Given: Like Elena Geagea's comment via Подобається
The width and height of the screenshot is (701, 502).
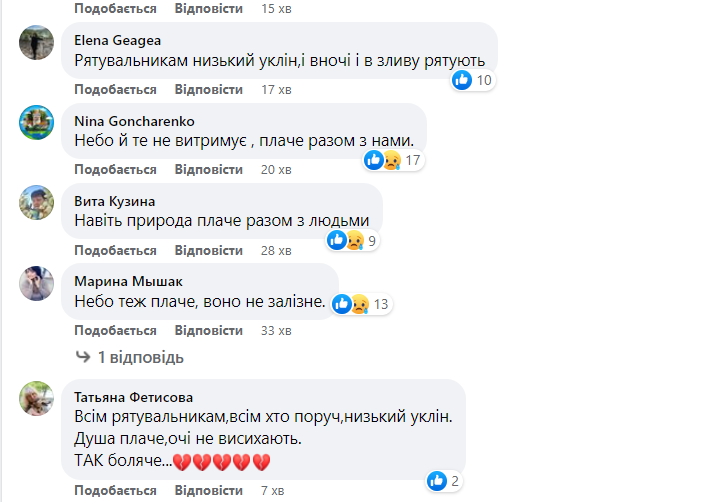Looking at the screenshot, I should tap(115, 90).
